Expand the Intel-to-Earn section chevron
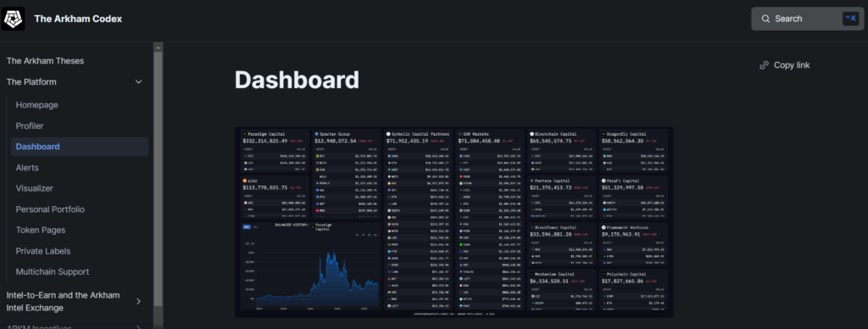 click(138, 301)
